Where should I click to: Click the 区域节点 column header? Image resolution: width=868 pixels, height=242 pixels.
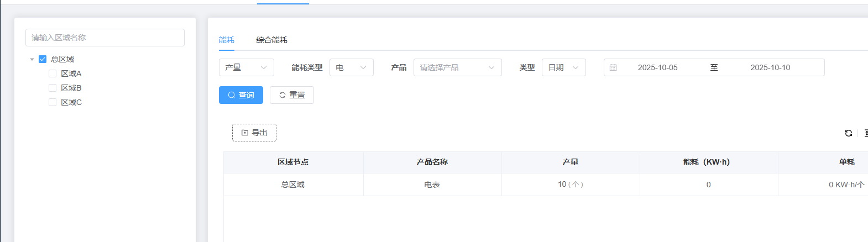[293, 162]
